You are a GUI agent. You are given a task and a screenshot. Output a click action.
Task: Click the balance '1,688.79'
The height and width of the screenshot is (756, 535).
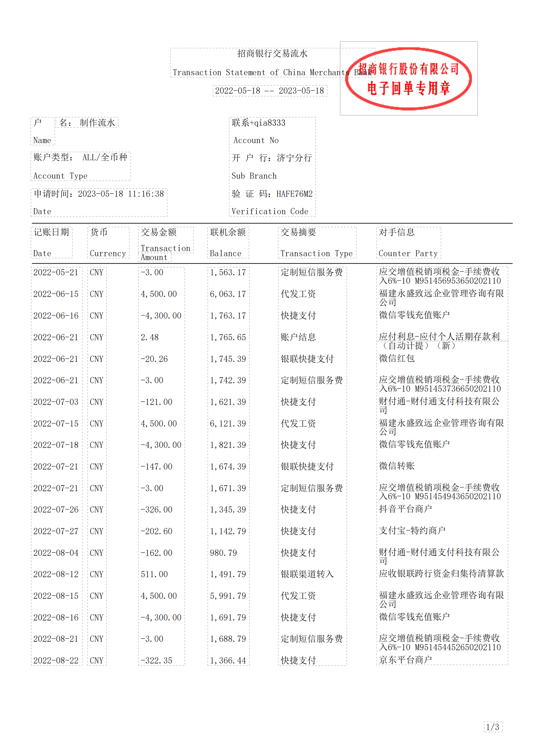228,639
